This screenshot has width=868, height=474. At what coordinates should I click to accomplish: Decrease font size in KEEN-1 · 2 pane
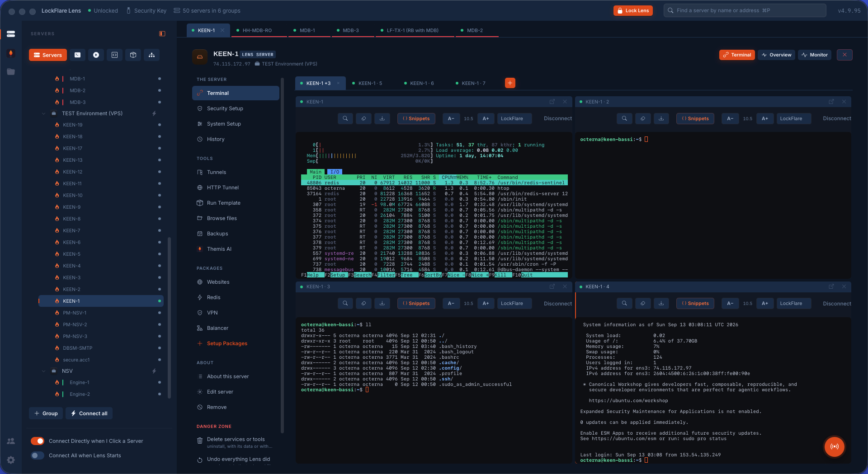(x=730, y=118)
